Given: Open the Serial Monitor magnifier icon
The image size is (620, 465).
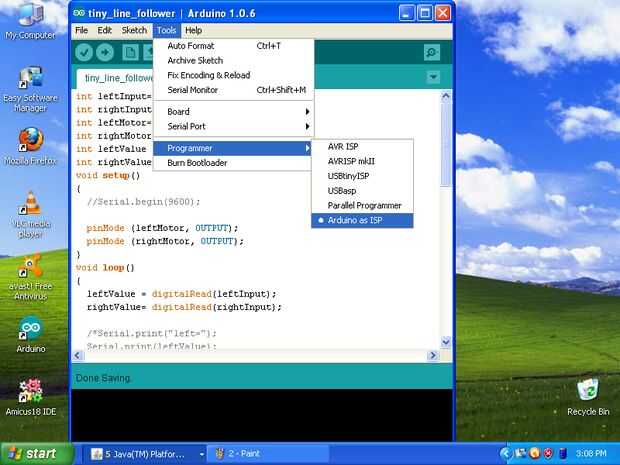Looking at the screenshot, I should tap(431, 52).
